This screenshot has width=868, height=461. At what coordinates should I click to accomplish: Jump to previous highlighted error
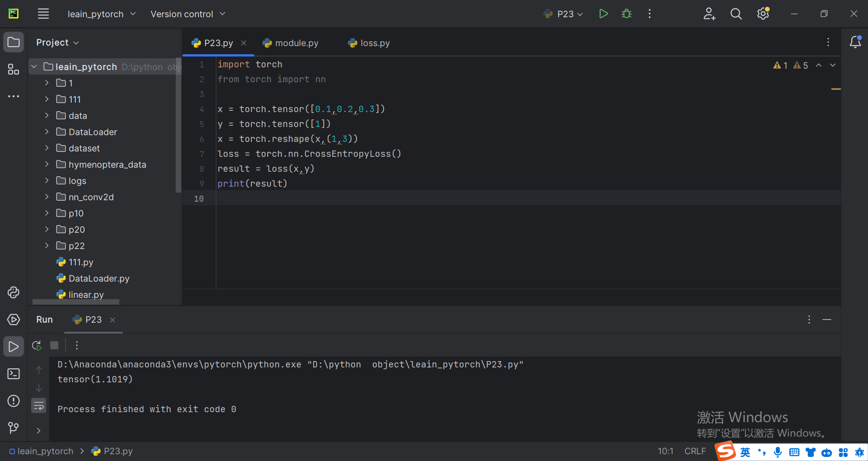(x=819, y=66)
